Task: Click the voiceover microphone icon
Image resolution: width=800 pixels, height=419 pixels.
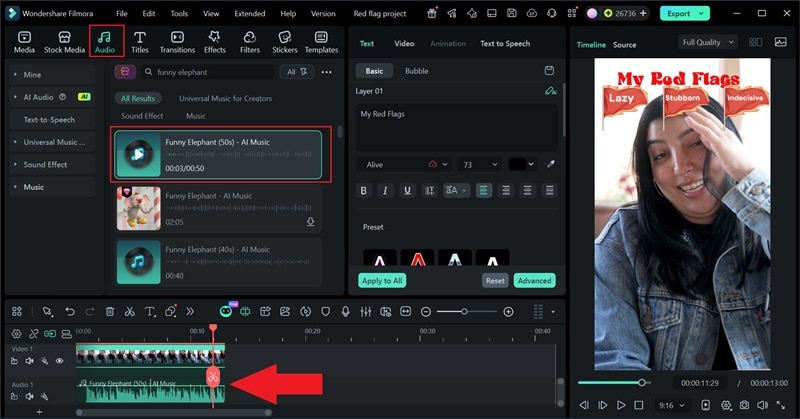Action: (x=345, y=311)
